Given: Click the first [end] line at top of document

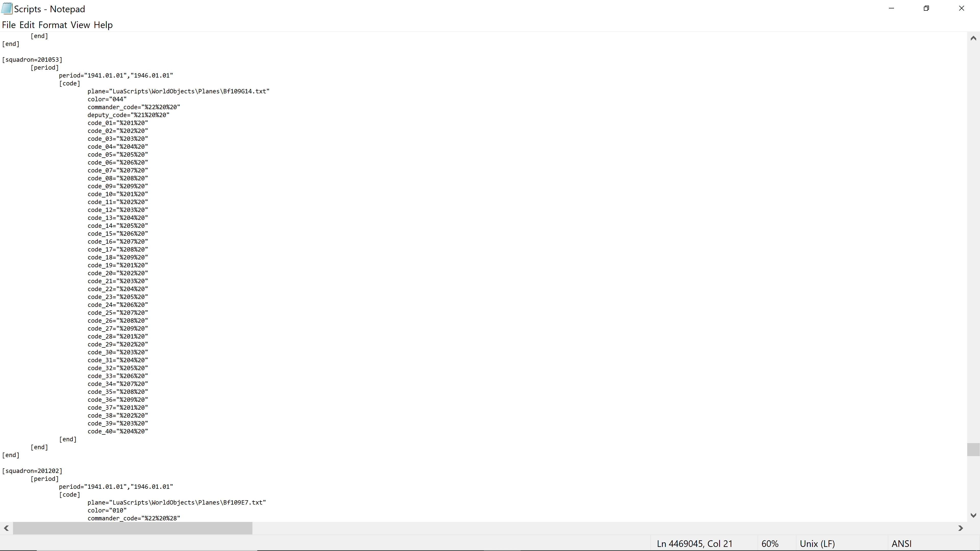Looking at the screenshot, I should point(40,36).
